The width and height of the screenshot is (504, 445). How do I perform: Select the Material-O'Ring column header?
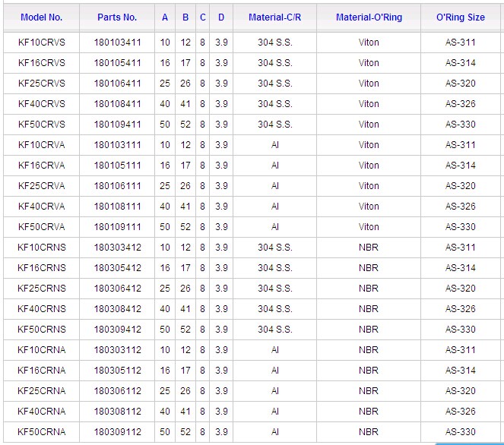click(368, 17)
